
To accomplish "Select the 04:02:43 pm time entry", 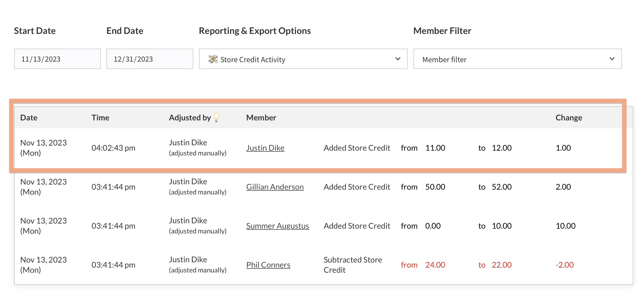I will pyautogui.click(x=113, y=148).
